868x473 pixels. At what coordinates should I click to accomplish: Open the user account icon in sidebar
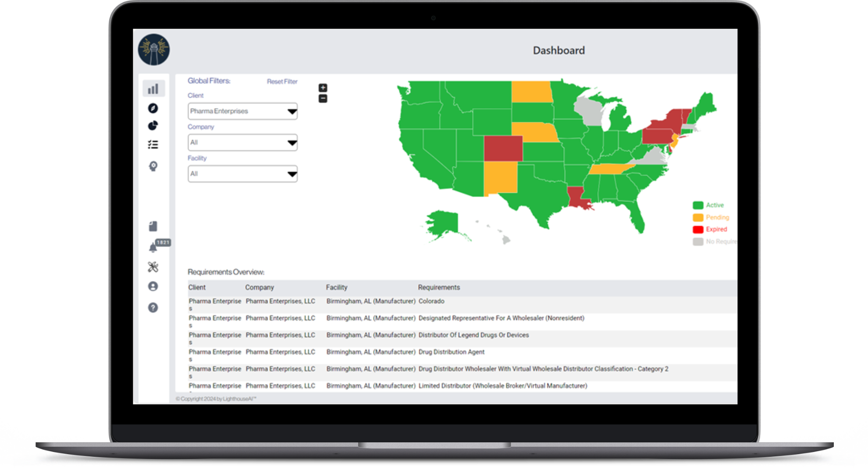153,286
